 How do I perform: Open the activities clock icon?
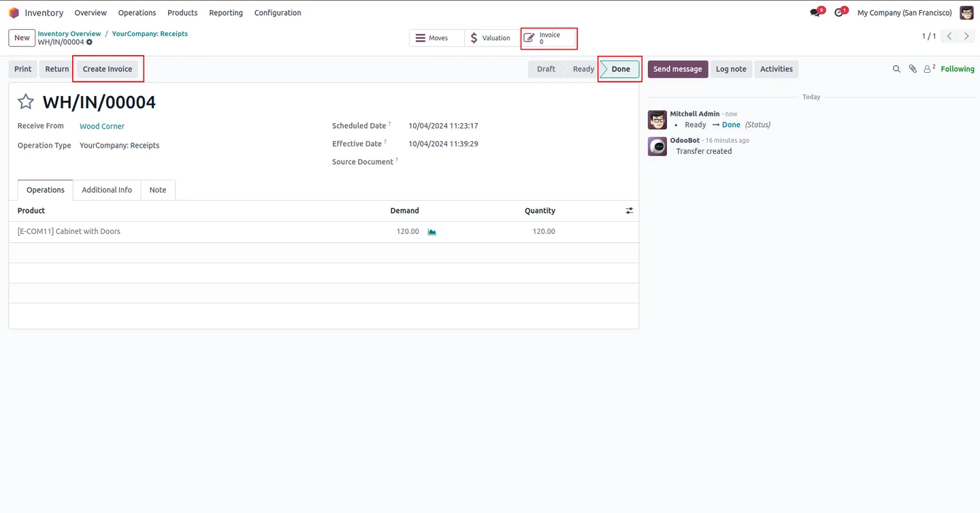coord(838,13)
